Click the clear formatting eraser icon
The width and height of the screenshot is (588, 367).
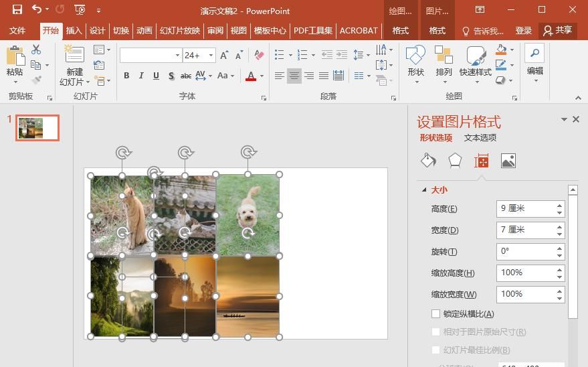(x=259, y=56)
